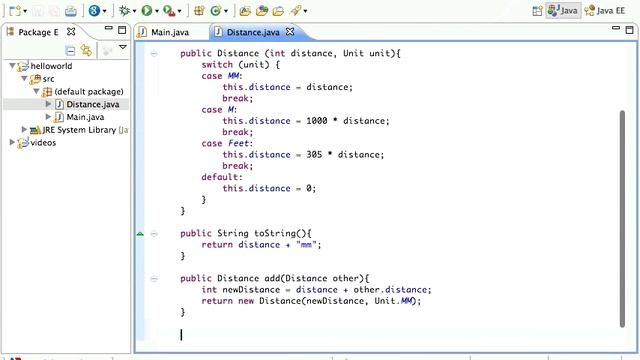Switch to the Main.java editor tab

(x=170, y=32)
